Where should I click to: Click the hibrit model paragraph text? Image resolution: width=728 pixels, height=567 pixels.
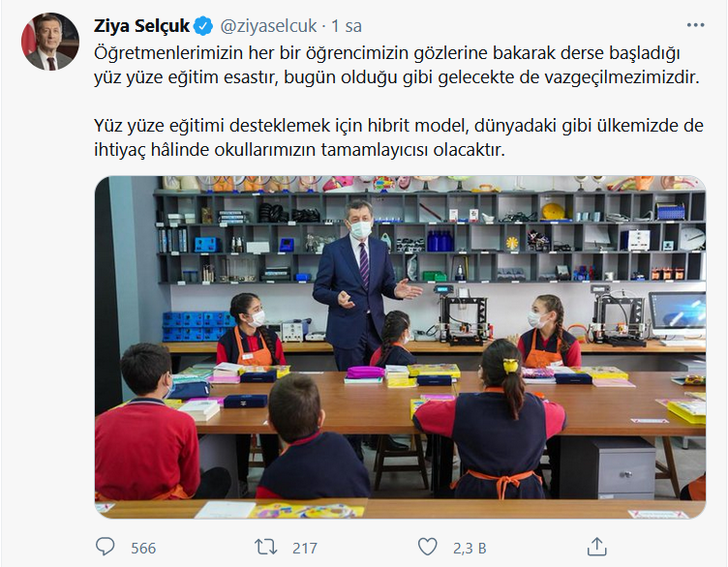pos(398,137)
